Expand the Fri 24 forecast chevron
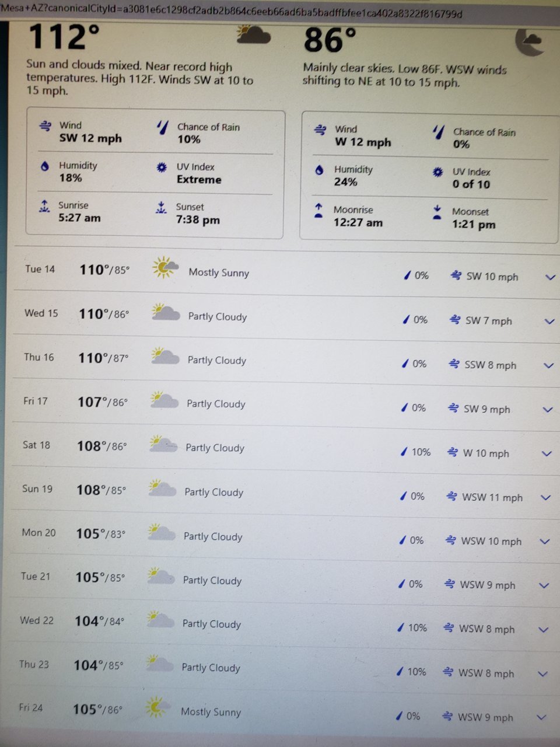The width and height of the screenshot is (560, 747). pos(541,718)
